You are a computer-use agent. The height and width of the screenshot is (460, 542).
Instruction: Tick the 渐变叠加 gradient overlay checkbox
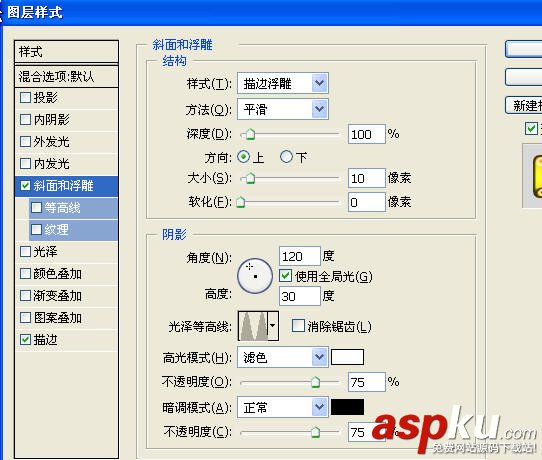click(25, 296)
